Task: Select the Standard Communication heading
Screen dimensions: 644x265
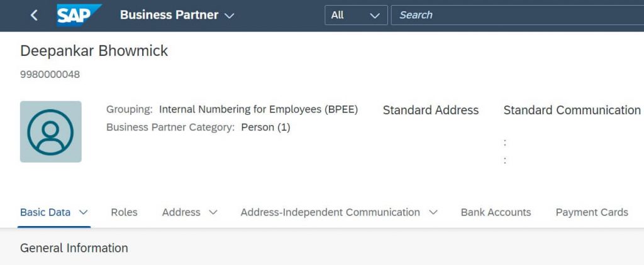Action: [x=572, y=110]
